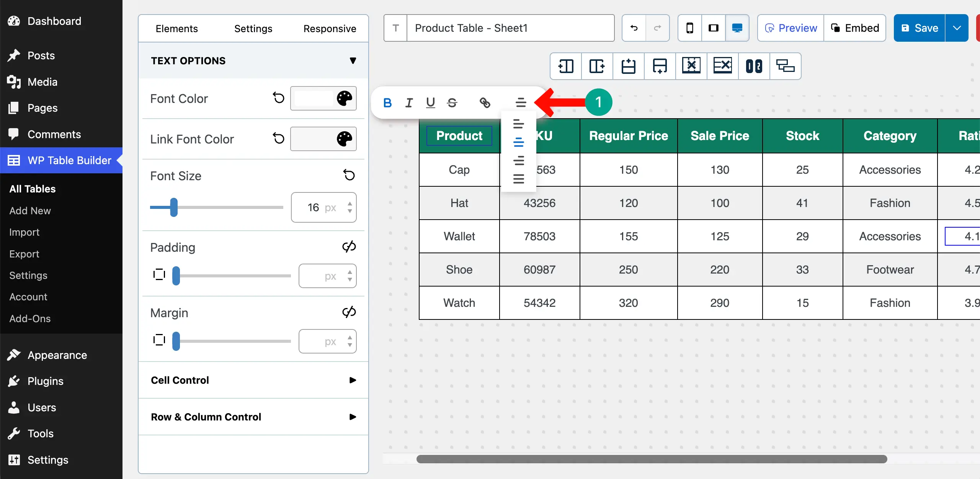The height and width of the screenshot is (479, 980).
Task: Apply italic formatting to selected text
Action: point(409,103)
